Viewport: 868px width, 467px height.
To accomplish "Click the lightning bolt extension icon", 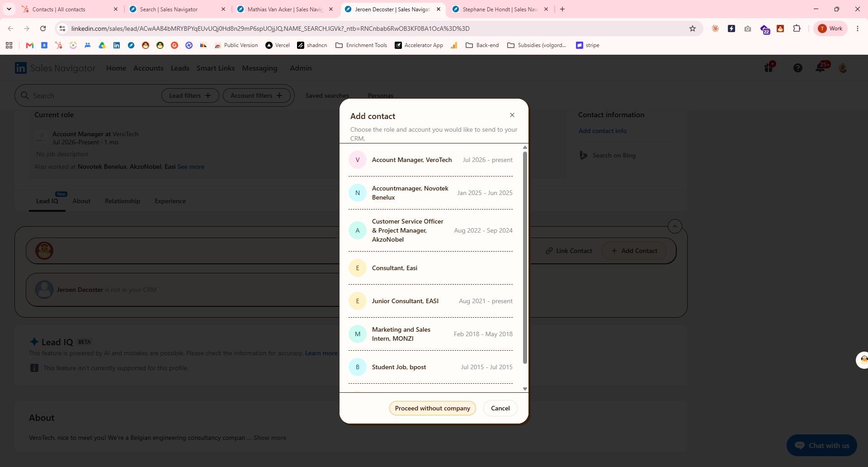I will pos(731,29).
